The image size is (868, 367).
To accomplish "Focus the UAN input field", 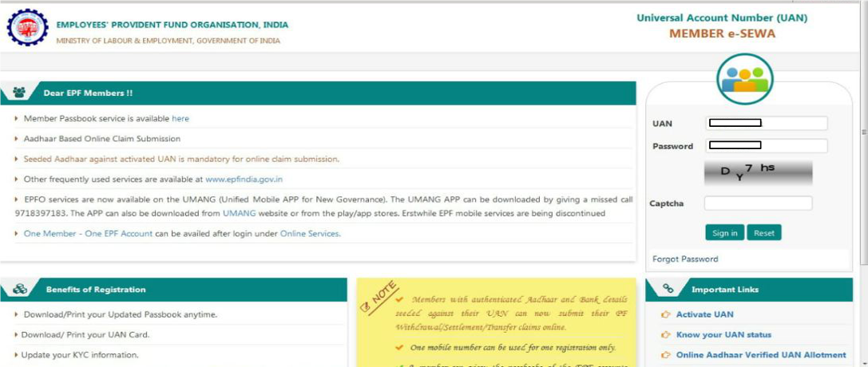I will click(x=767, y=123).
